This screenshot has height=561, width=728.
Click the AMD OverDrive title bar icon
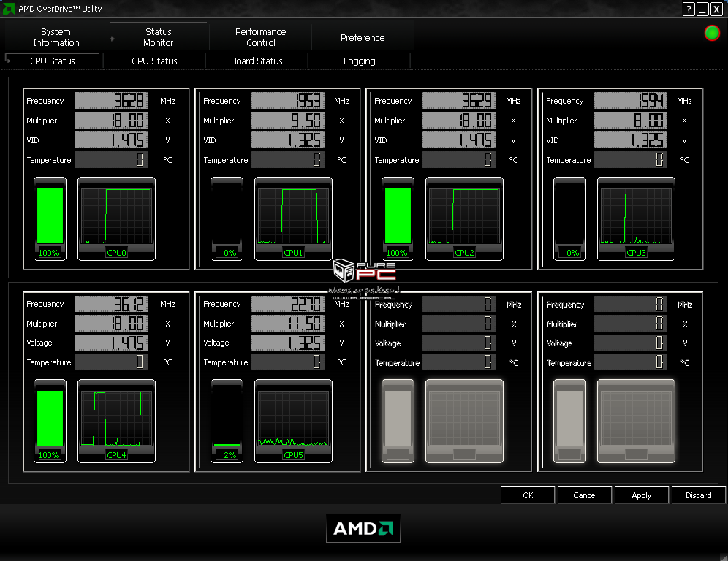pyautogui.click(x=8, y=8)
